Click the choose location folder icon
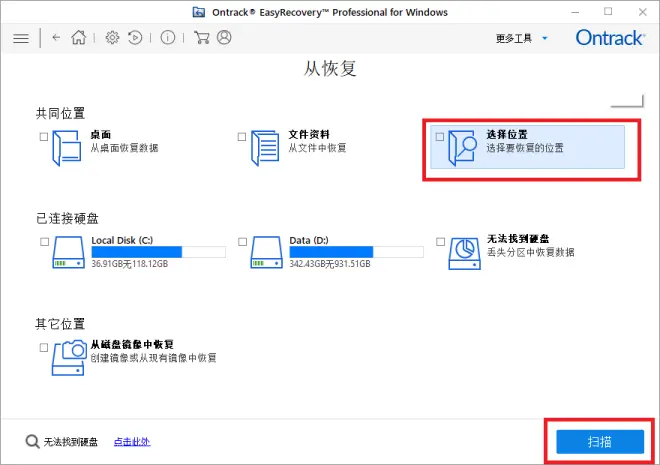660x465 pixels. pos(462,148)
